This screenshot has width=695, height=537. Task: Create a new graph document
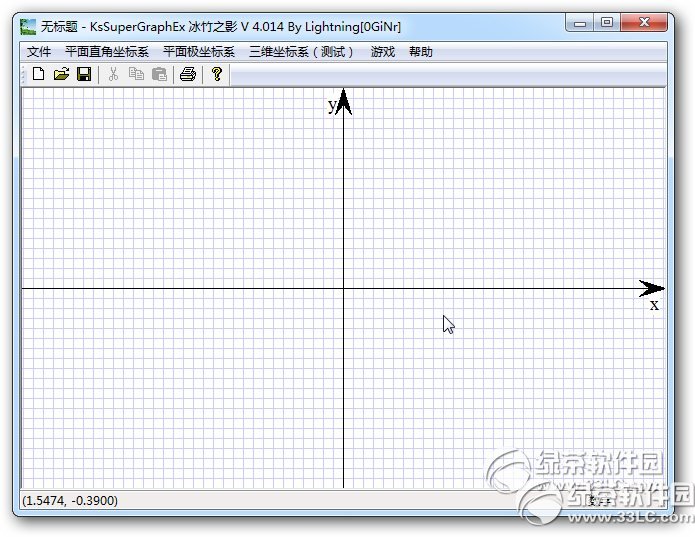click(39, 74)
